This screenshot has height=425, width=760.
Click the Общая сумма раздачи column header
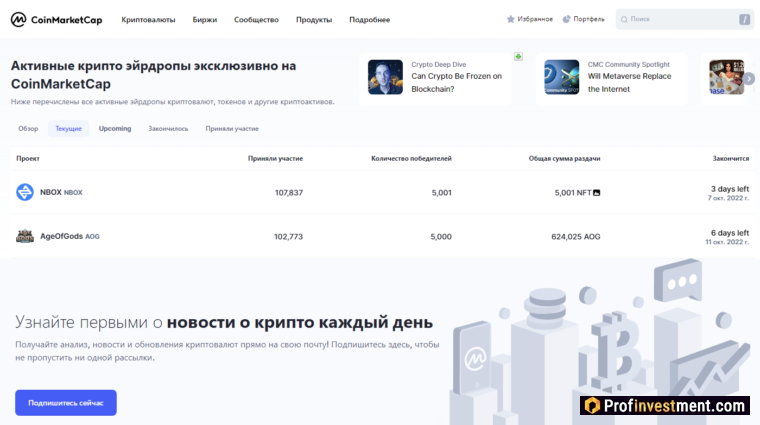coord(565,158)
